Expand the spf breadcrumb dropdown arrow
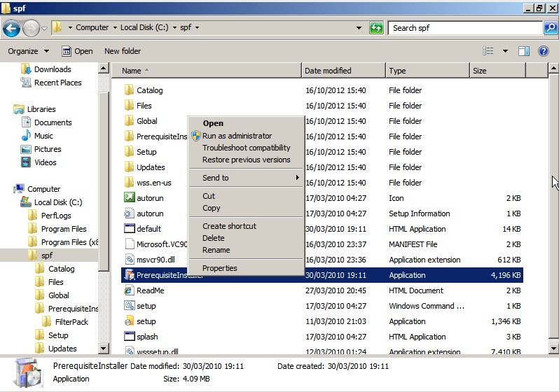This screenshot has width=559, height=392. [x=197, y=27]
